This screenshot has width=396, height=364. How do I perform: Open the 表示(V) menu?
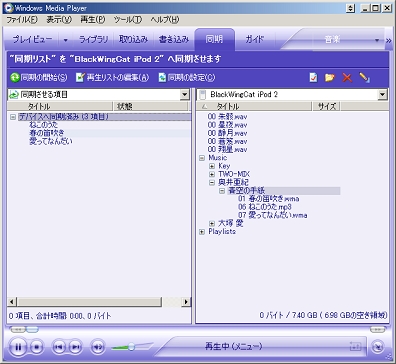(x=59, y=20)
